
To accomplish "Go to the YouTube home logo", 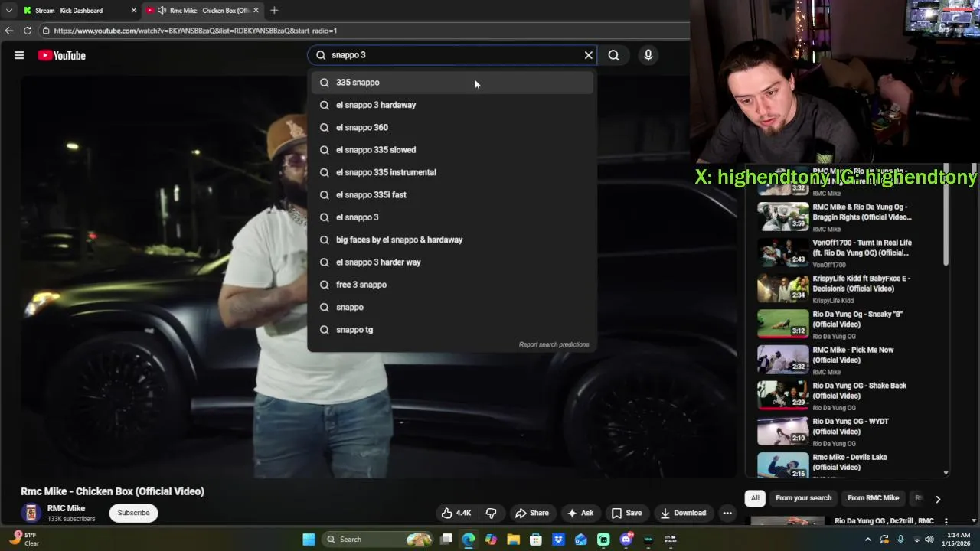I will click(61, 55).
